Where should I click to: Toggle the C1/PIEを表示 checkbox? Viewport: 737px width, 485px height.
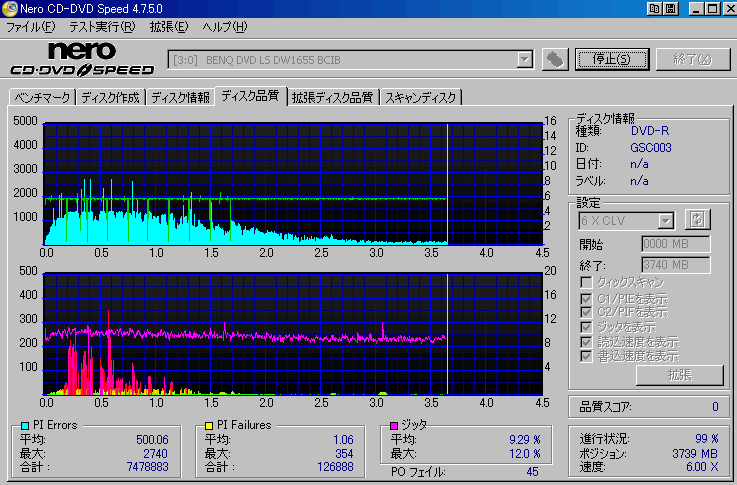click(586, 299)
